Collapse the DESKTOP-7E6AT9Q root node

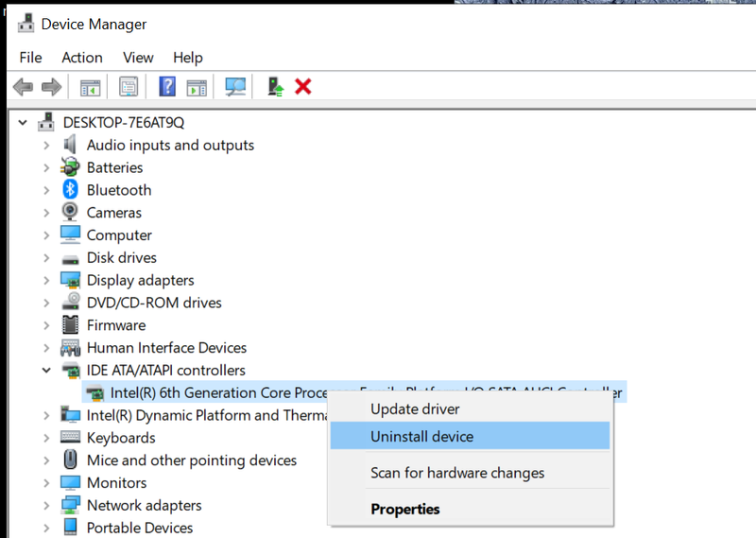pyautogui.click(x=23, y=123)
